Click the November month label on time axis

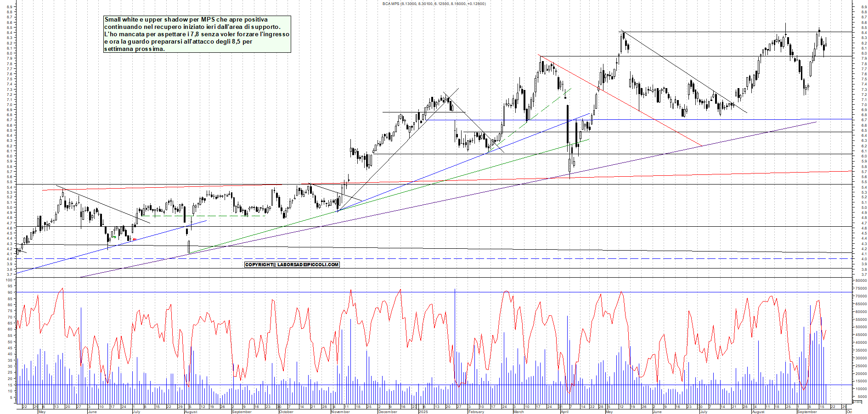[x=340, y=412]
